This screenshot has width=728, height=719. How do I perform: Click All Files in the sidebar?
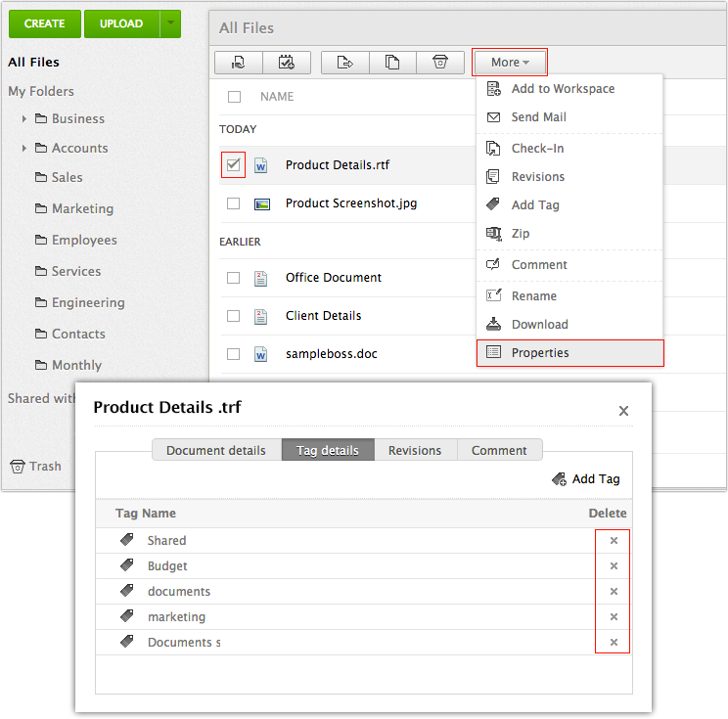[34, 63]
